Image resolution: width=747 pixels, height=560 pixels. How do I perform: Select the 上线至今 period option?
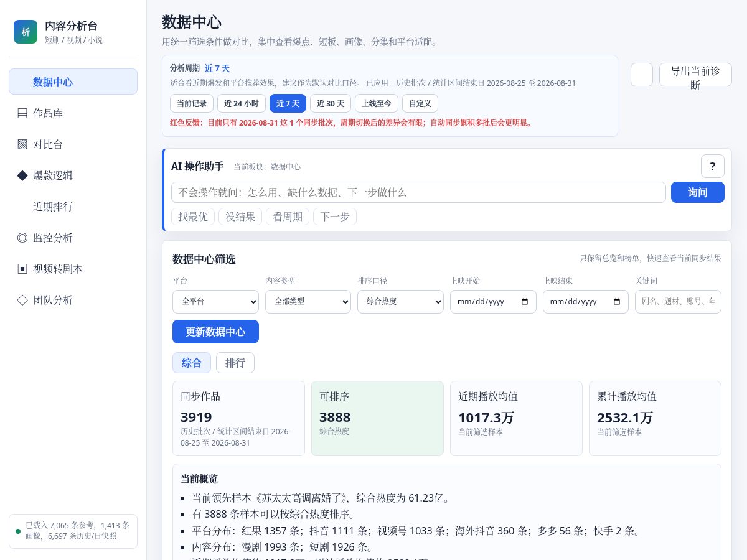tap(377, 103)
